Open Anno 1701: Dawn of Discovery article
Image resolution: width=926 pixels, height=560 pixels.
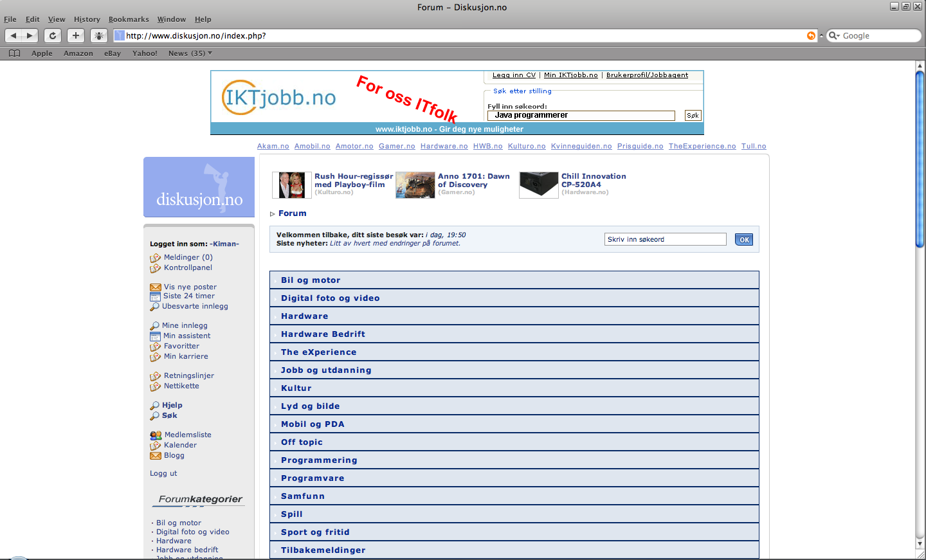click(474, 181)
